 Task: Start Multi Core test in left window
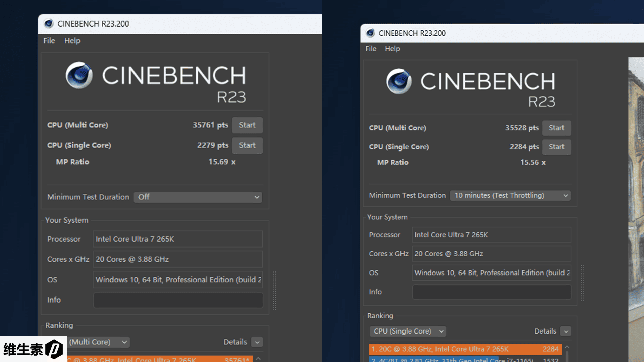pyautogui.click(x=247, y=125)
